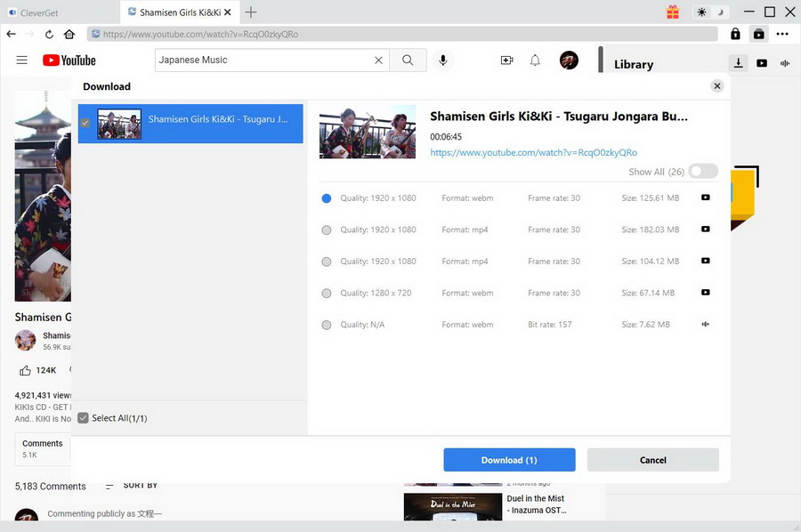Open the Library downloading tab icon
The image size is (801, 532).
coord(739,63)
